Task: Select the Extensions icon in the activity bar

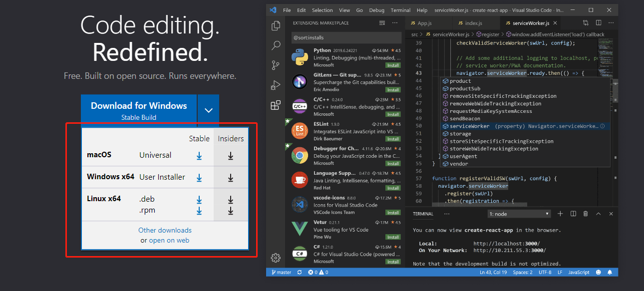Action: pos(276,105)
